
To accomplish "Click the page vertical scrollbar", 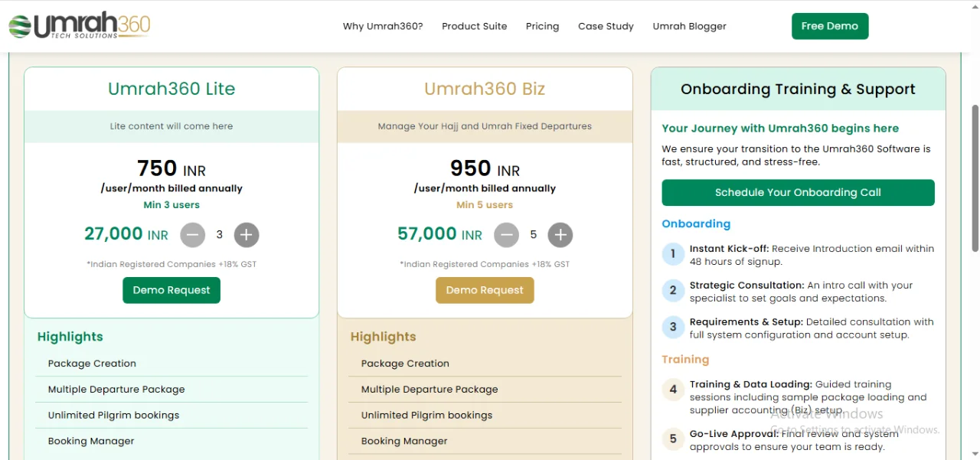I will [975, 179].
